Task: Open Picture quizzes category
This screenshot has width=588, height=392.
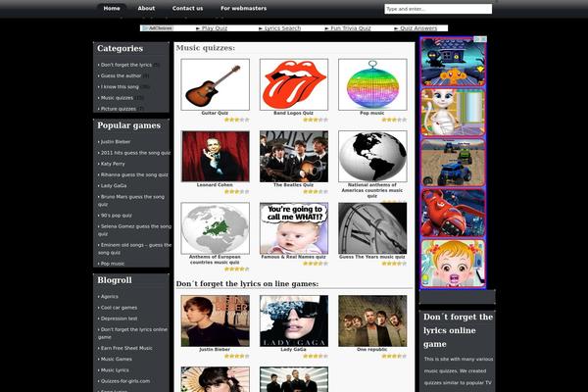Action: [119, 109]
